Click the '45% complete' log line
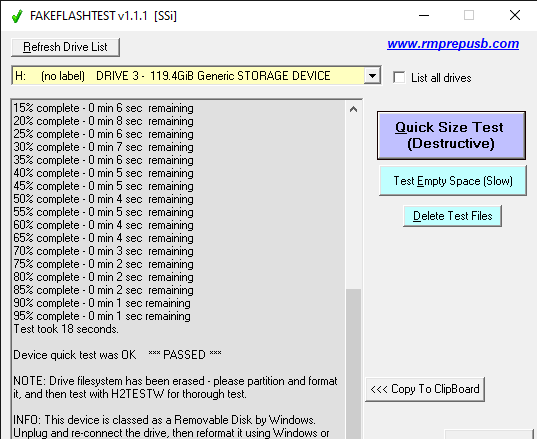This screenshot has height=439, width=537. pos(103,186)
